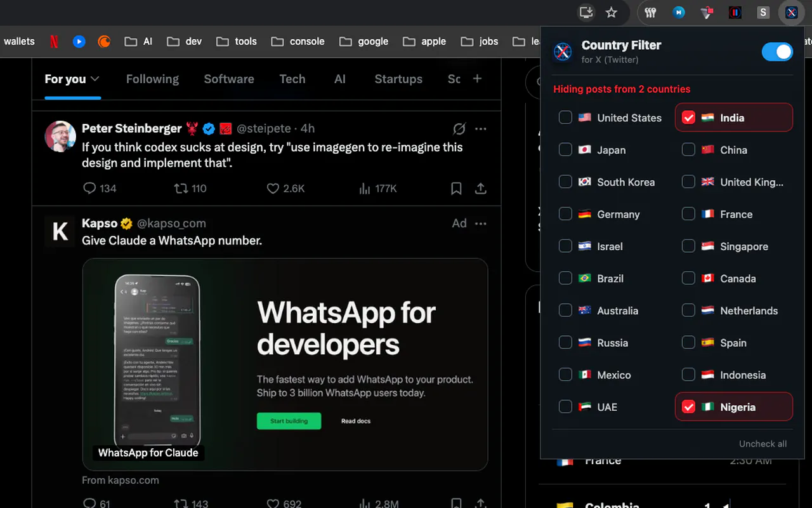812x508 pixels.
Task: Open the Netflix bookmark icon
Action: coord(54,41)
